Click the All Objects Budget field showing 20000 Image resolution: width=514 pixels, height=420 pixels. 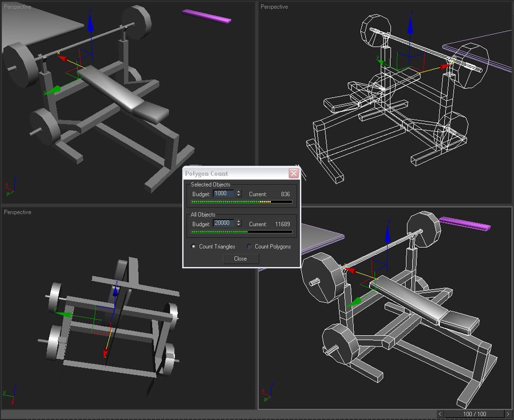pyautogui.click(x=224, y=223)
